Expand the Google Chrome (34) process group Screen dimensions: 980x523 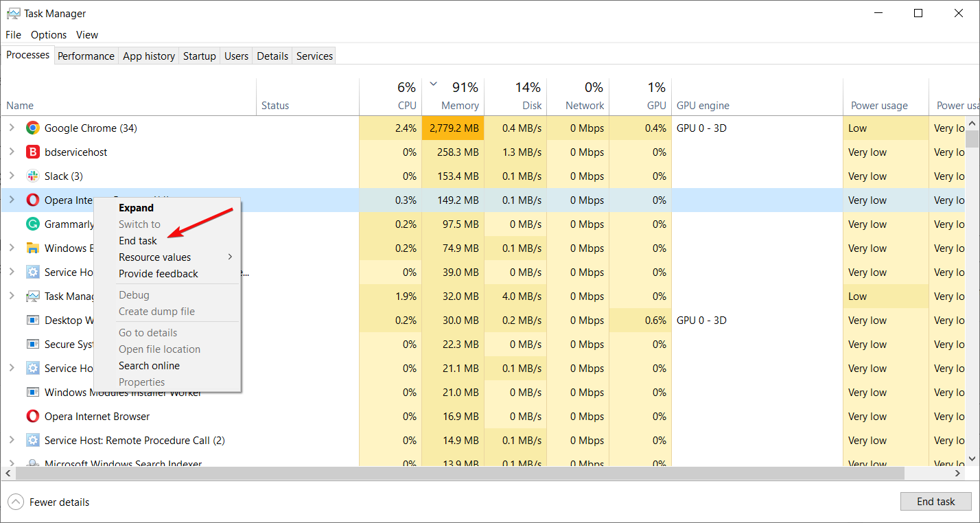[11, 128]
